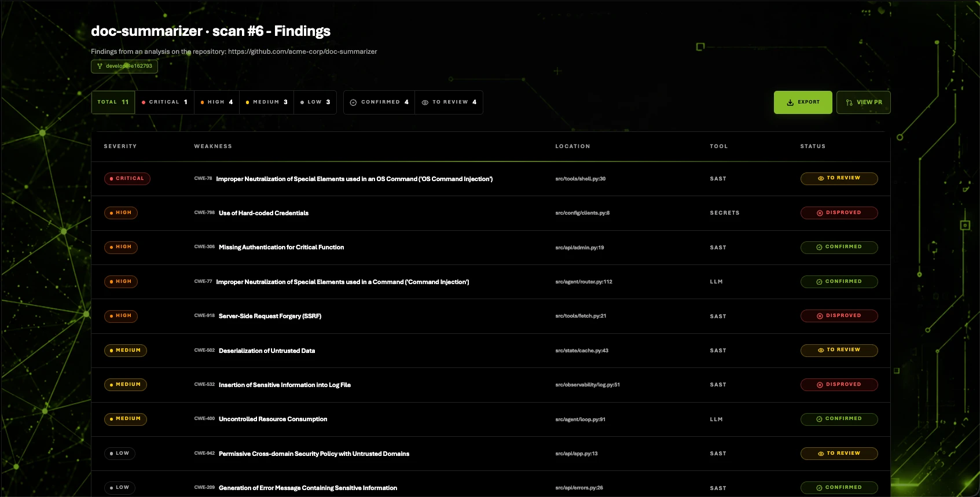Click location 'src/tools/shell.py:30'
Screen dimensions: 980x497
(x=581, y=179)
